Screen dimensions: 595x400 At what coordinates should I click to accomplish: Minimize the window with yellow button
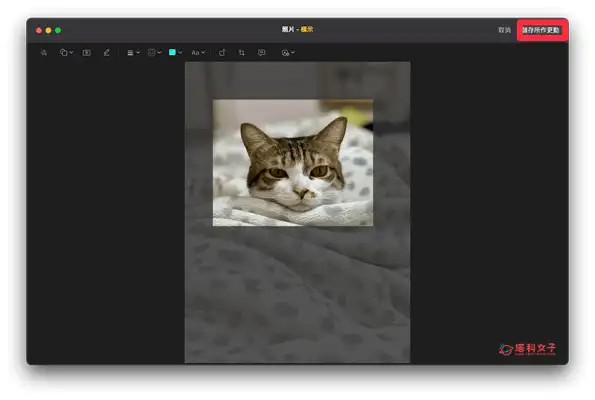pos(48,30)
